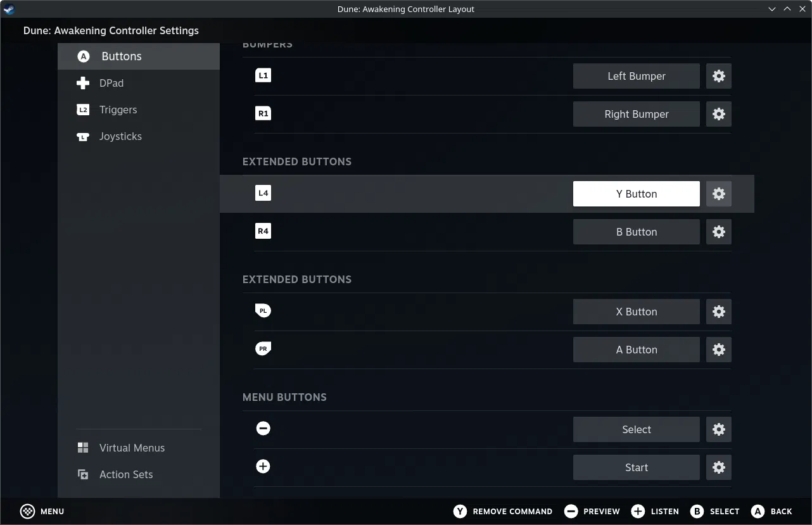The width and height of the screenshot is (812, 525).
Task: Open Action Sets
Action: coord(126,474)
